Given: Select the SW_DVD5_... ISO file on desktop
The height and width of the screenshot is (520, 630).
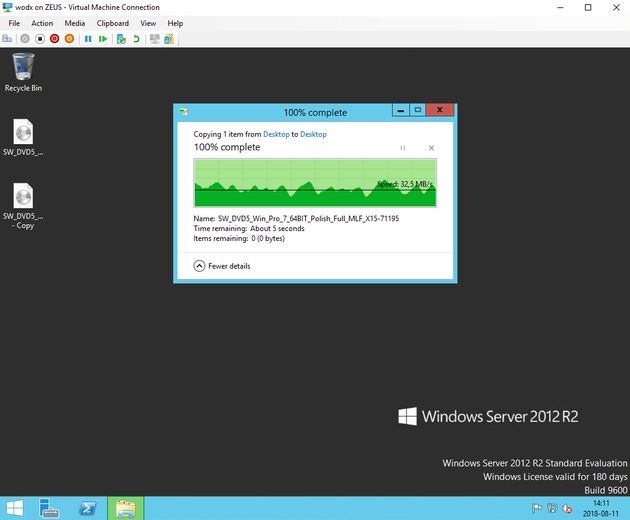Looking at the screenshot, I should tap(23, 137).
